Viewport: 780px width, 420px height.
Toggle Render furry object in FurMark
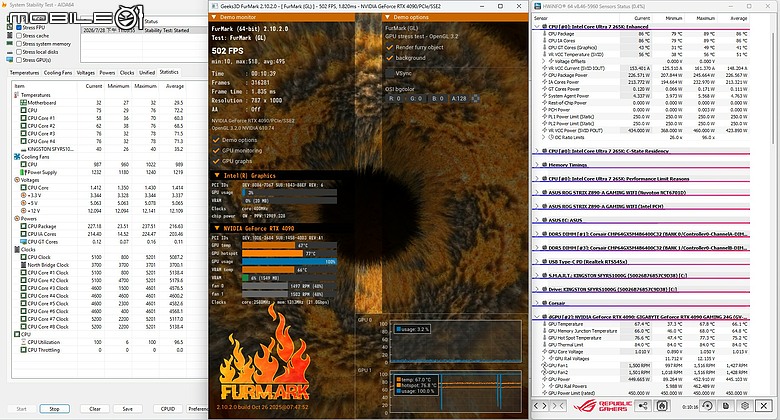click(390, 47)
